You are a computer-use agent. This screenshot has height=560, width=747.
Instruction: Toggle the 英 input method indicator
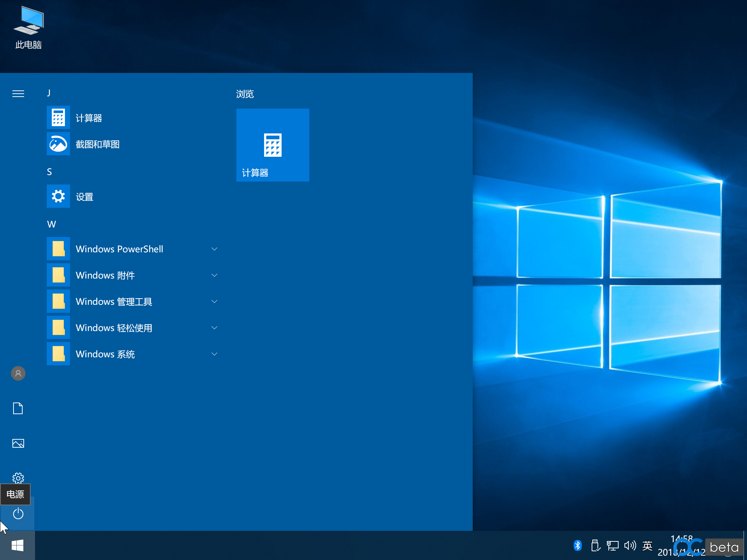pyautogui.click(x=647, y=545)
